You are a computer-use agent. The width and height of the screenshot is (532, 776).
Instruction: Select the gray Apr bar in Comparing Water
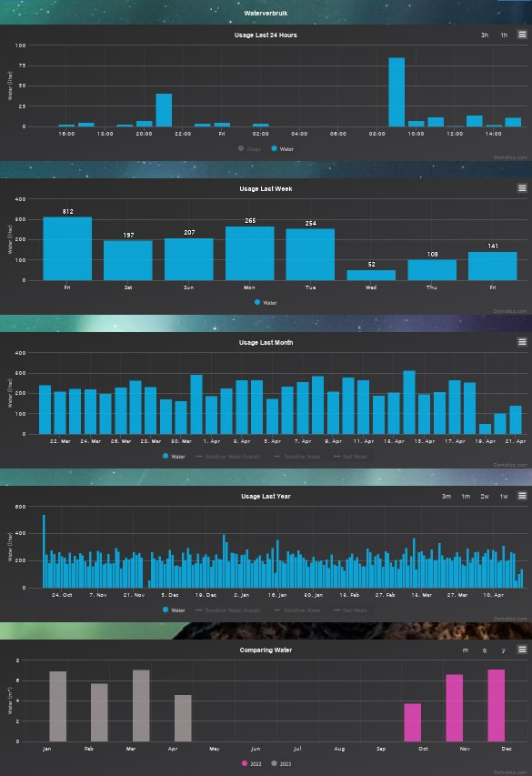click(183, 718)
